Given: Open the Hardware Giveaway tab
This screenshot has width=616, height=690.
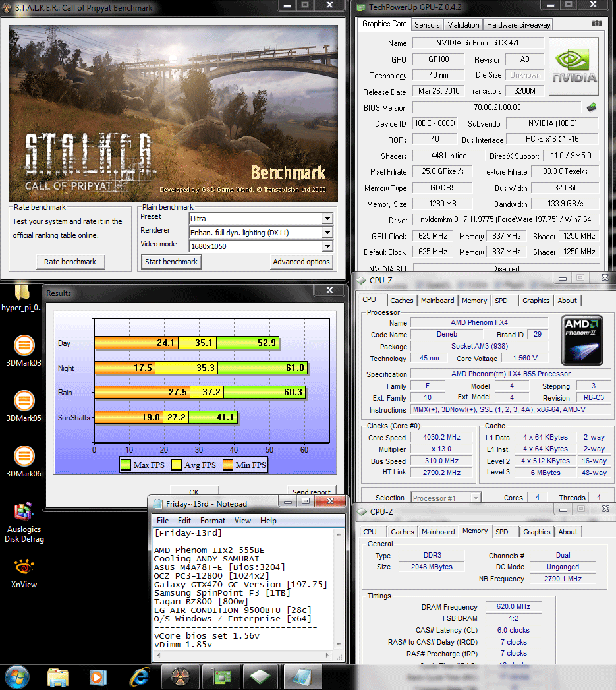Looking at the screenshot, I should pyautogui.click(x=518, y=25).
